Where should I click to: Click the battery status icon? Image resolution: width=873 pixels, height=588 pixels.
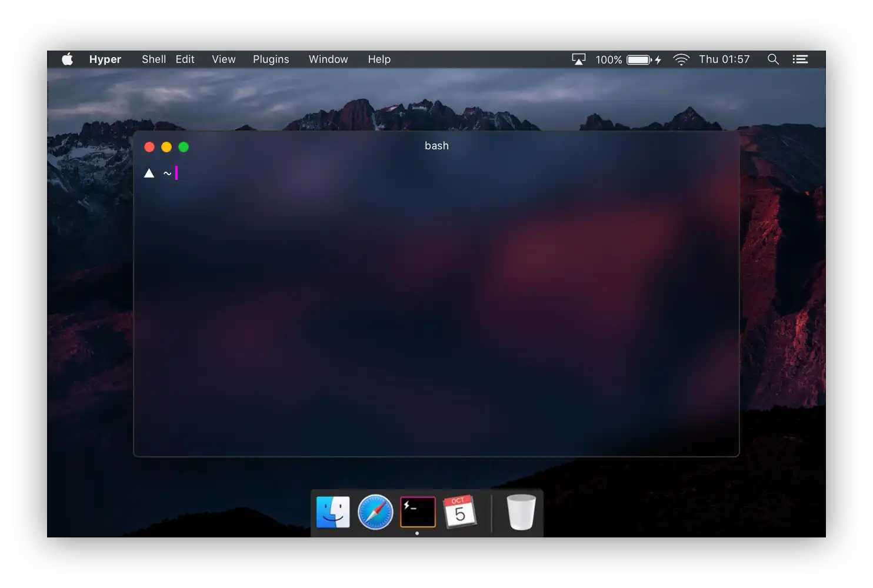(644, 59)
